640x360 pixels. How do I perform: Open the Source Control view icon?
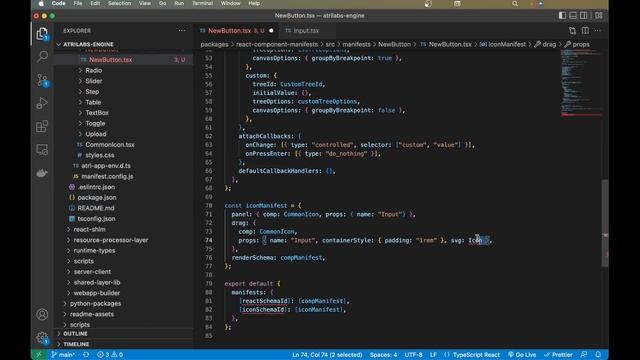pyautogui.click(x=42, y=80)
